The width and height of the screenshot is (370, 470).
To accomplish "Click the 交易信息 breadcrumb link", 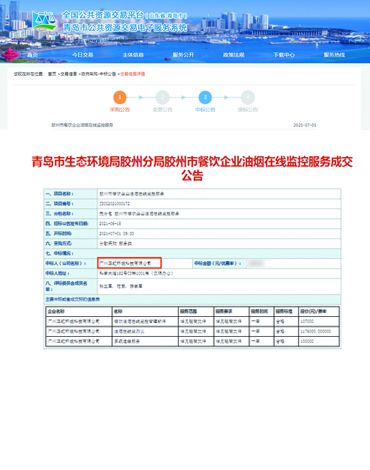I will pos(68,74).
